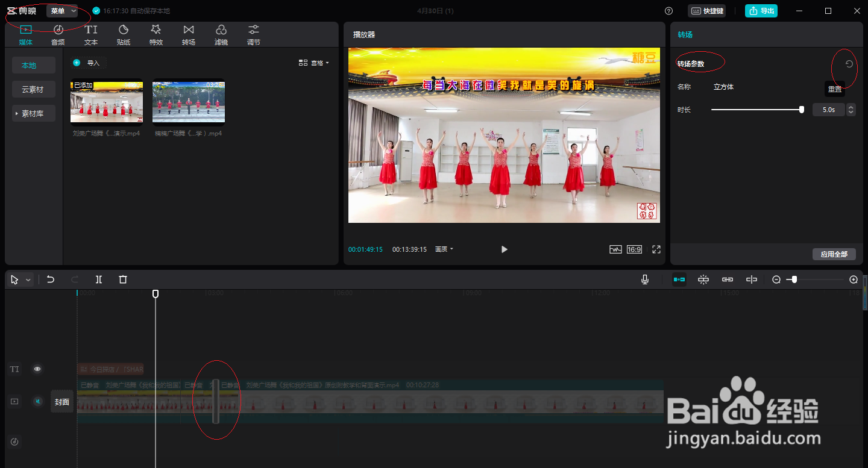Click the audio track clock icon

pos(14,441)
